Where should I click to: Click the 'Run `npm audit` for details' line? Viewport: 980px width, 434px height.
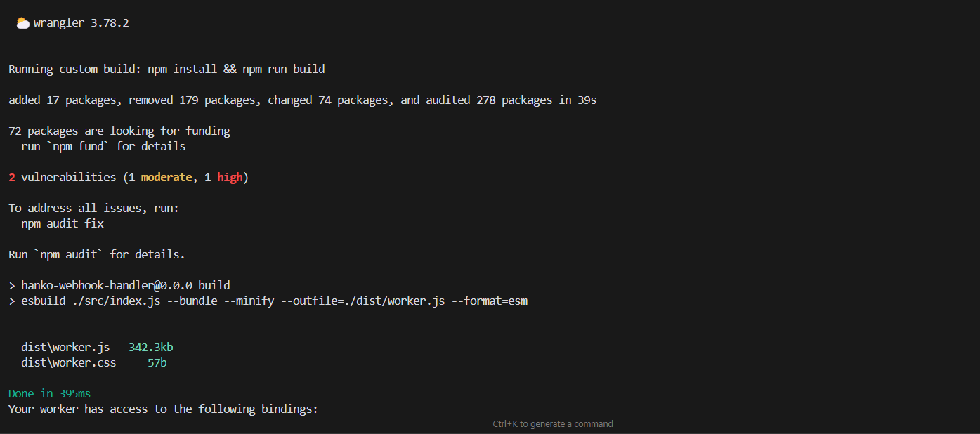[97, 255]
